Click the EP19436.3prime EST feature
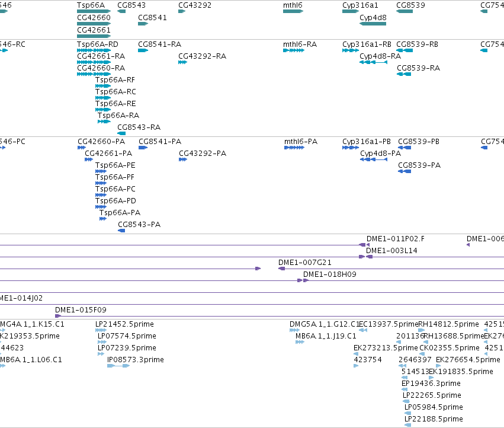504x428 pixels. (x=405, y=389)
